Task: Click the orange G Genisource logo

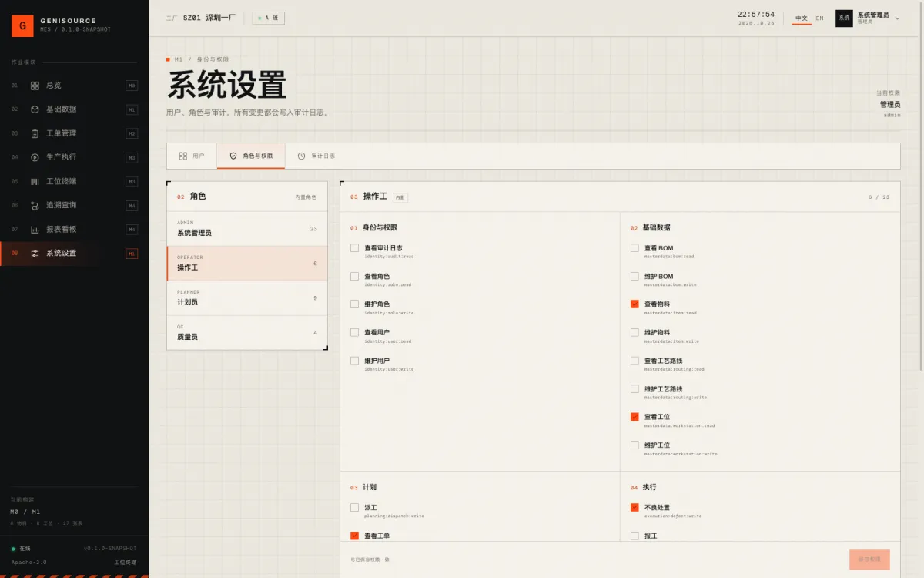Action: (x=22, y=25)
